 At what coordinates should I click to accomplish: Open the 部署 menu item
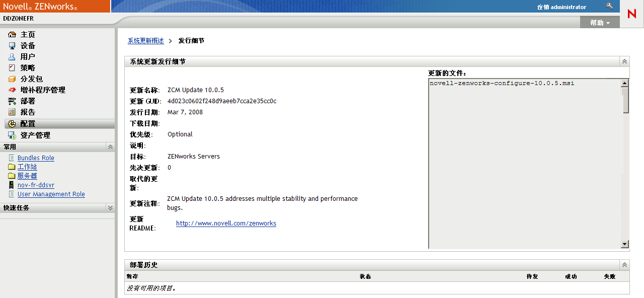[x=28, y=101]
